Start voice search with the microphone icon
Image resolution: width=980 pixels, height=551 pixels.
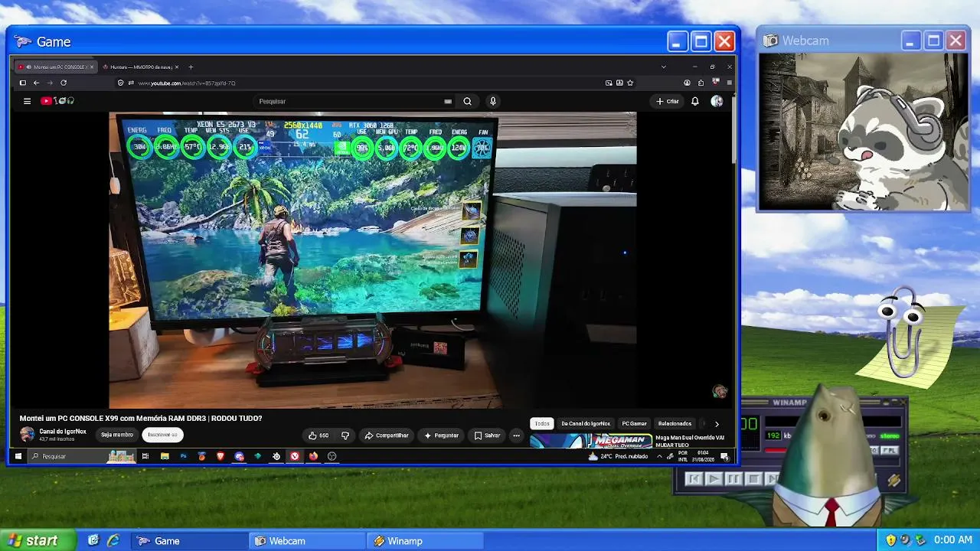(x=493, y=101)
